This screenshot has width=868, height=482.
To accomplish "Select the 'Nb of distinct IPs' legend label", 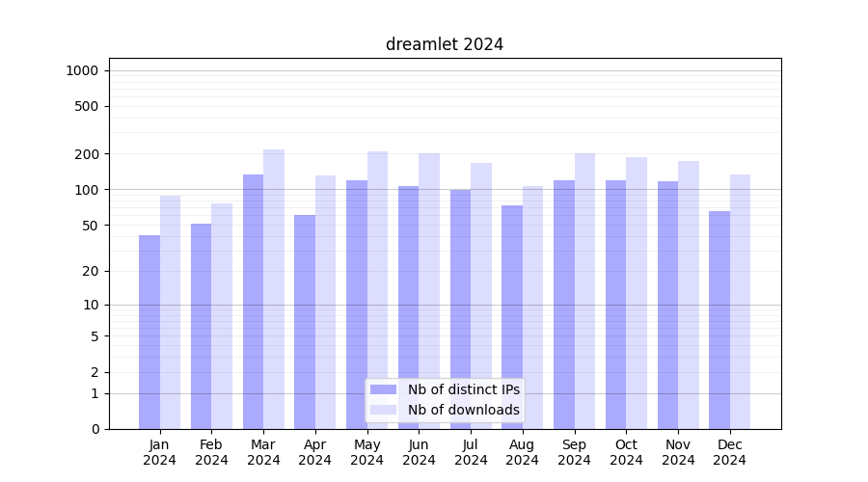I will tap(463, 389).
